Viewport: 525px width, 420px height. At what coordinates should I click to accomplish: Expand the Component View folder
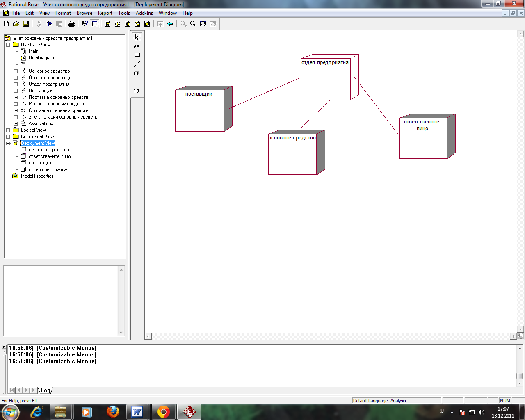pyautogui.click(x=8, y=137)
